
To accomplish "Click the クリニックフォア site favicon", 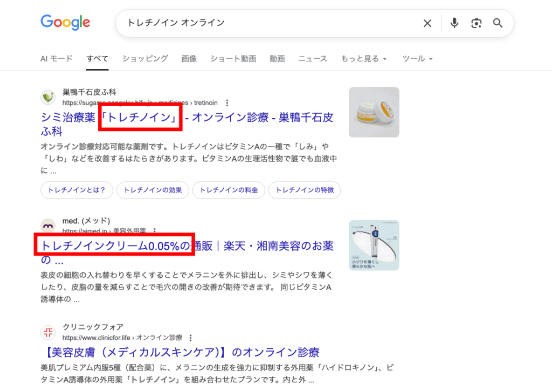I will click(x=48, y=333).
